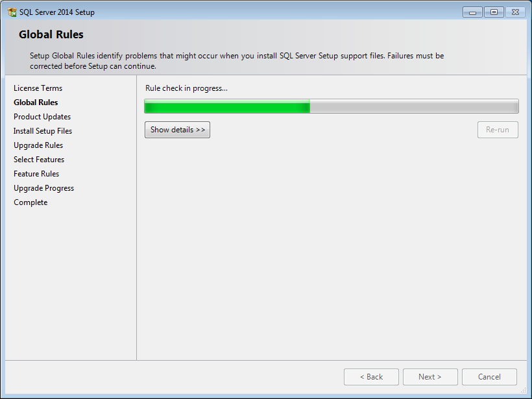
Task: Select License Terms step in sidebar
Action: pos(38,88)
